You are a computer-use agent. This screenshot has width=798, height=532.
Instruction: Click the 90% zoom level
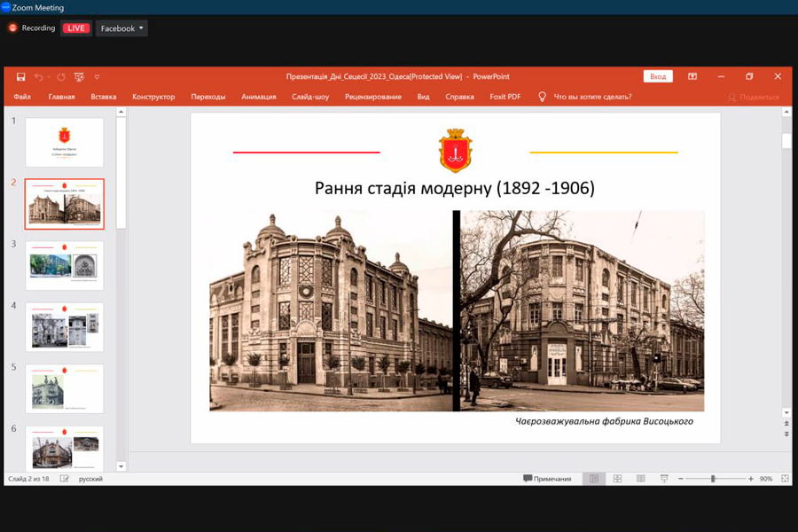[766, 479]
